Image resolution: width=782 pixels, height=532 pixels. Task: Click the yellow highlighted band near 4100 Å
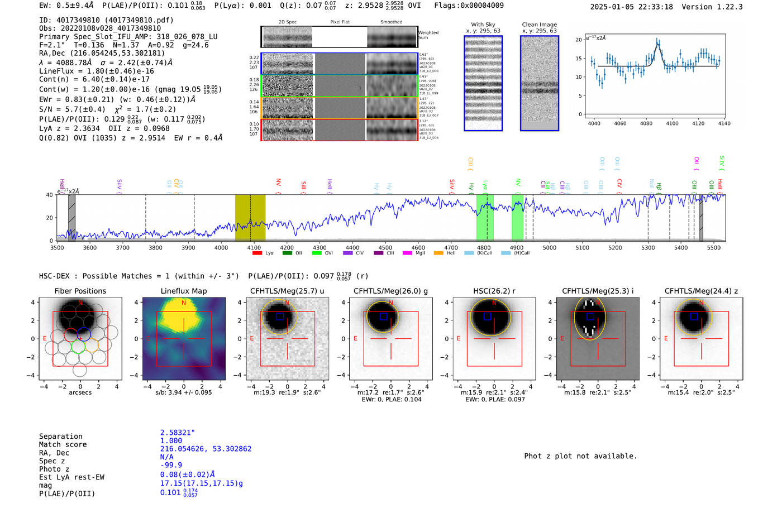click(x=250, y=218)
